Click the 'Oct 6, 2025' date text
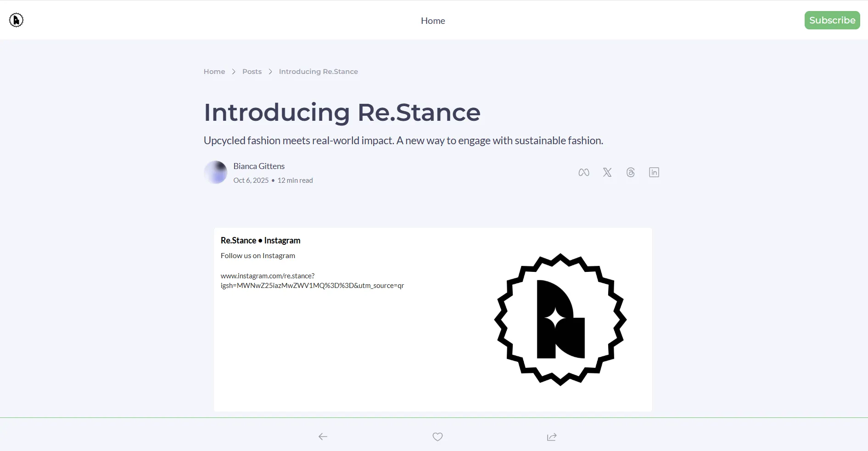The height and width of the screenshot is (451, 868). click(251, 180)
